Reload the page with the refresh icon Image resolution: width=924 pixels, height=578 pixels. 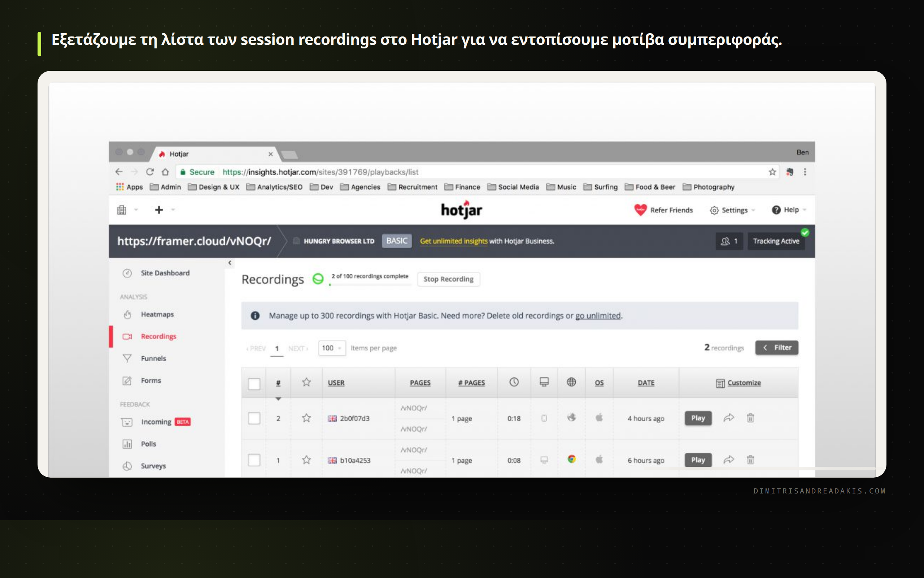150,172
